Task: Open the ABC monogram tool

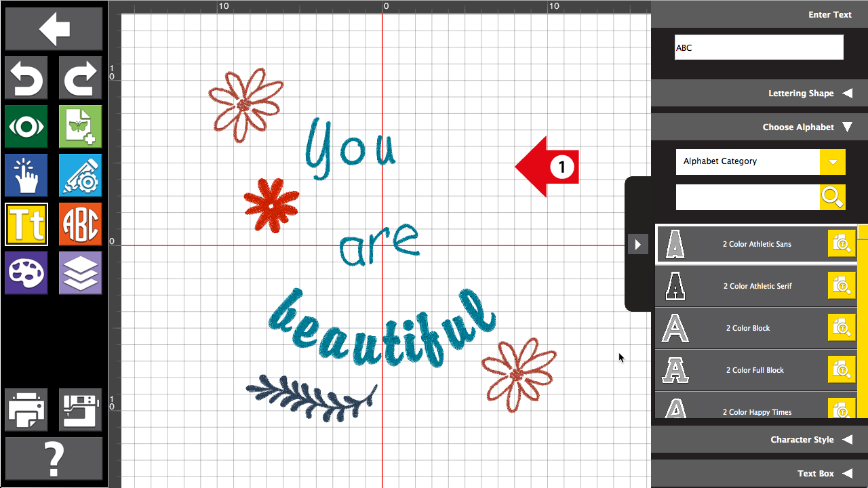Action: point(80,224)
